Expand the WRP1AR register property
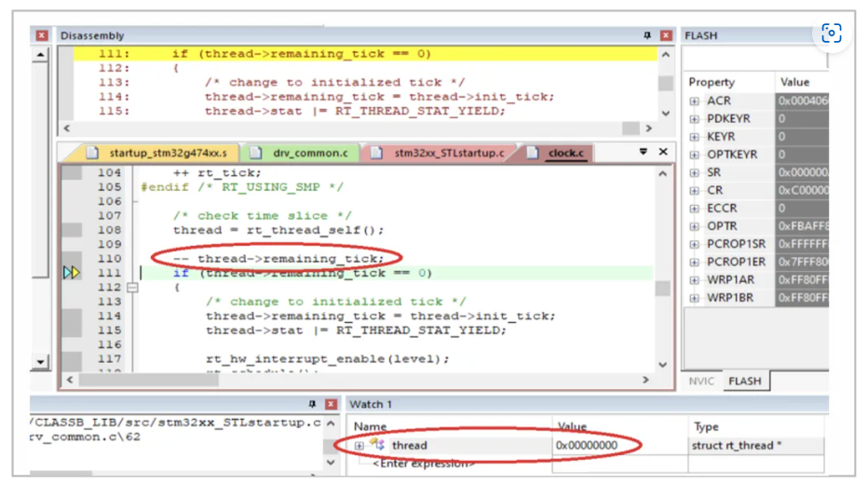 (694, 280)
